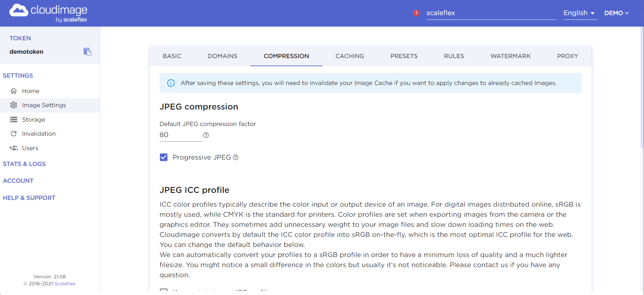This screenshot has height=295, width=644.
Task: Click help icon beside Progressive JPEG
Action: [x=236, y=157]
